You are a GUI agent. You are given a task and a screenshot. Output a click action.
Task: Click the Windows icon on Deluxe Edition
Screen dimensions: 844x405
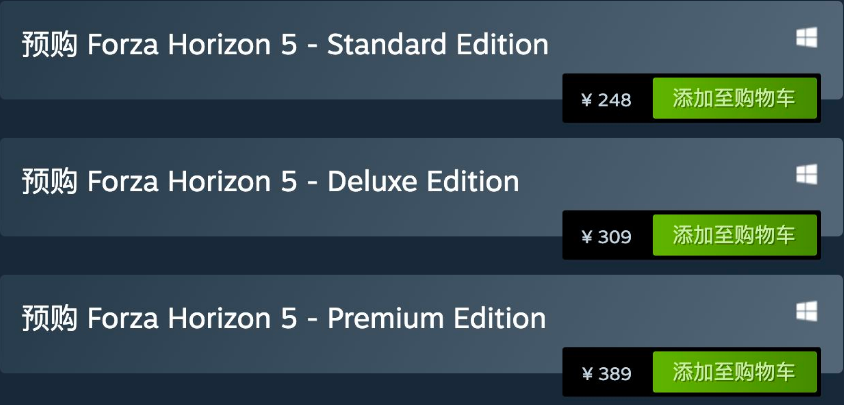coord(806,174)
